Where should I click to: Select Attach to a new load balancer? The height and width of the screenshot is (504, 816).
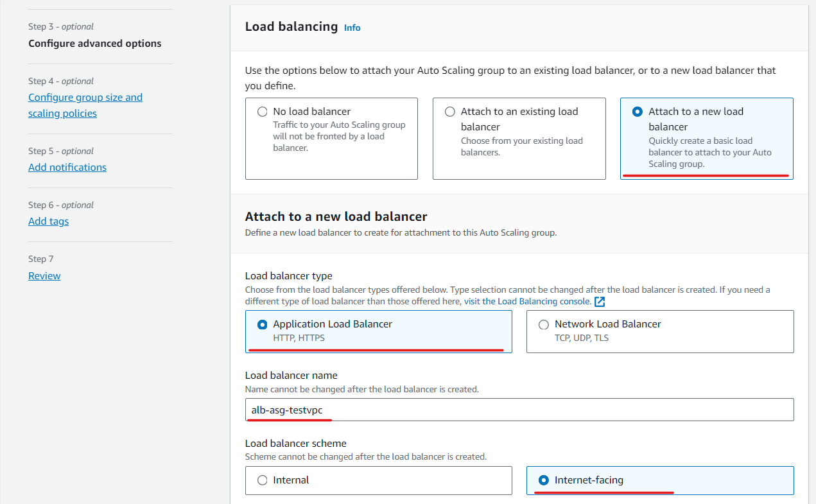[x=638, y=112]
